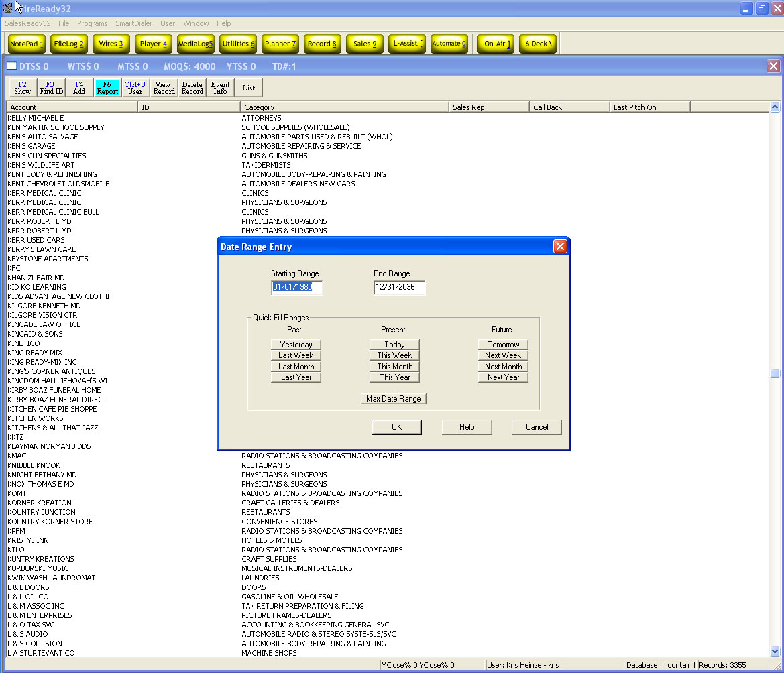Open the Window menu

click(x=196, y=23)
